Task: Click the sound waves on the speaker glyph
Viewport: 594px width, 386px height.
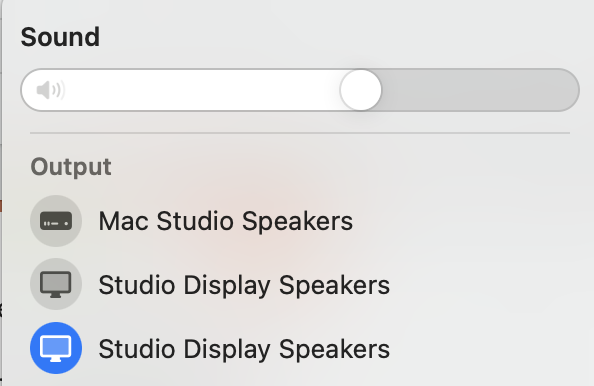Action: pyautogui.click(x=59, y=90)
